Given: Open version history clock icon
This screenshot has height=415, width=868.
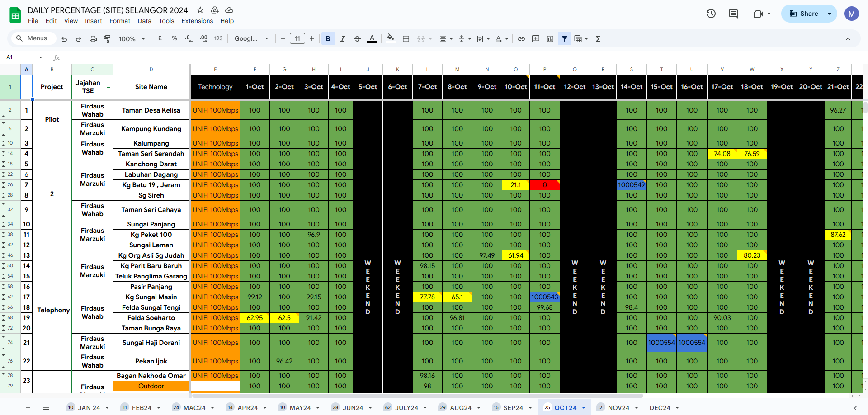Looking at the screenshot, I should (711, 14).
